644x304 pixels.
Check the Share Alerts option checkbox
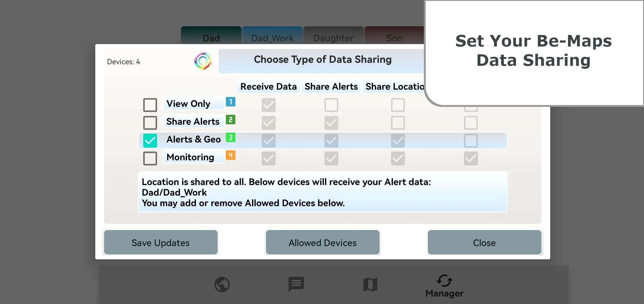pyautogui.click(x=150, y=123)
